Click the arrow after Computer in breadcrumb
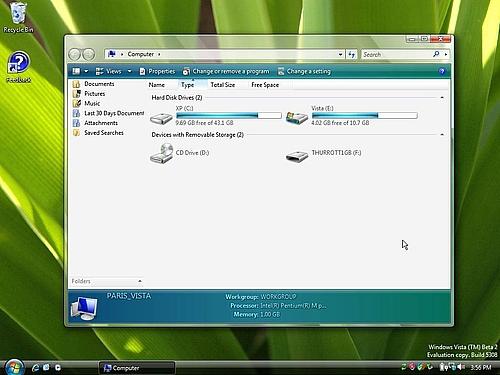This screenshot has height=375, width=500. pyautogui.click(x=159, y=54)
